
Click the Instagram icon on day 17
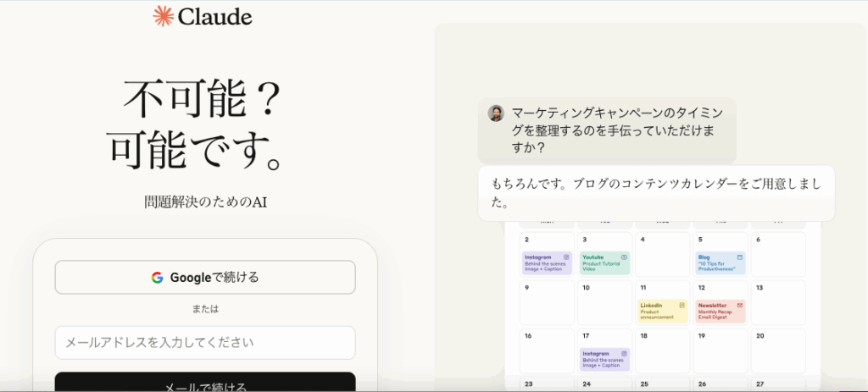point(624,353)
